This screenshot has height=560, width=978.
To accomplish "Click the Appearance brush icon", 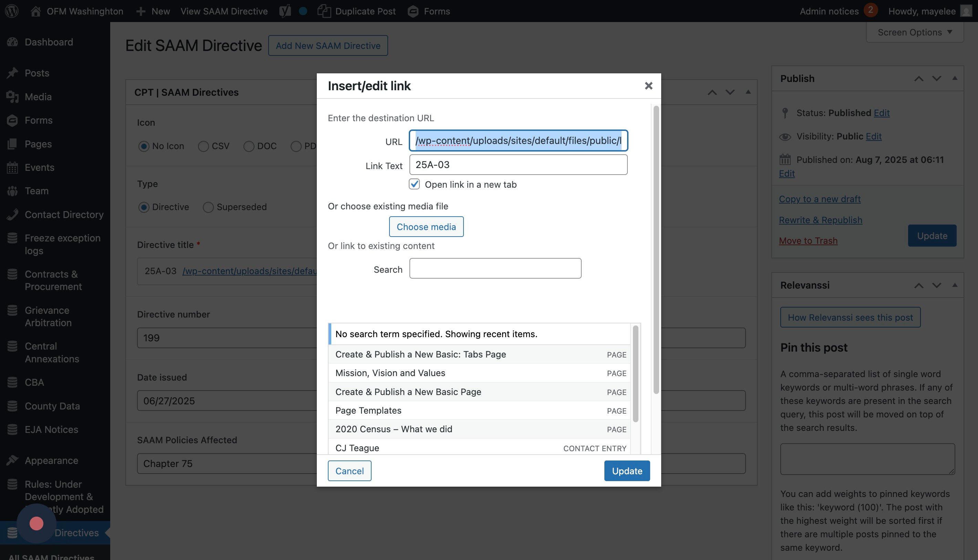I will [12, 460].
